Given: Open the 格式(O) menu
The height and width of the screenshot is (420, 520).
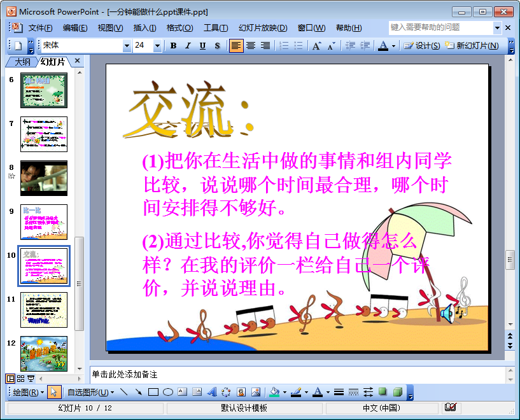Looking at the screenshot, I should click(x=179, y=28).
